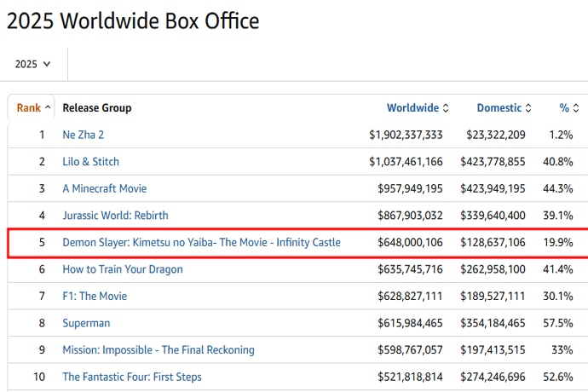
Task: Select Jurassic World: Rebirth title
Action: (116, 216)
